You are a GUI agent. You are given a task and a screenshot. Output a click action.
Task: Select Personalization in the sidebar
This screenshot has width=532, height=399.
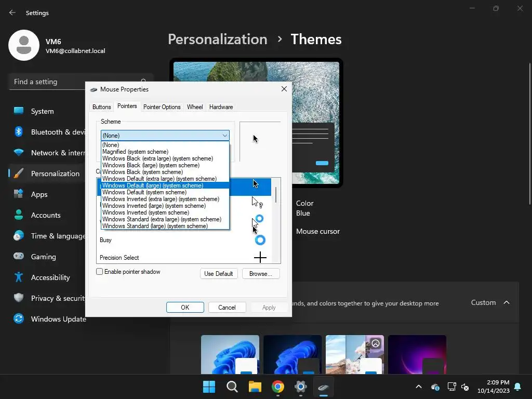coord(47,174)
